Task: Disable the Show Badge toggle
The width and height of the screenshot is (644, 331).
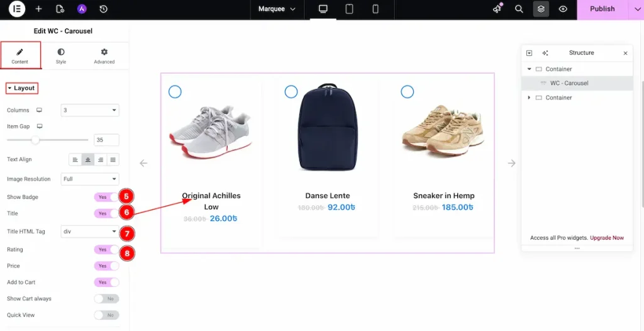Action: 106,197
